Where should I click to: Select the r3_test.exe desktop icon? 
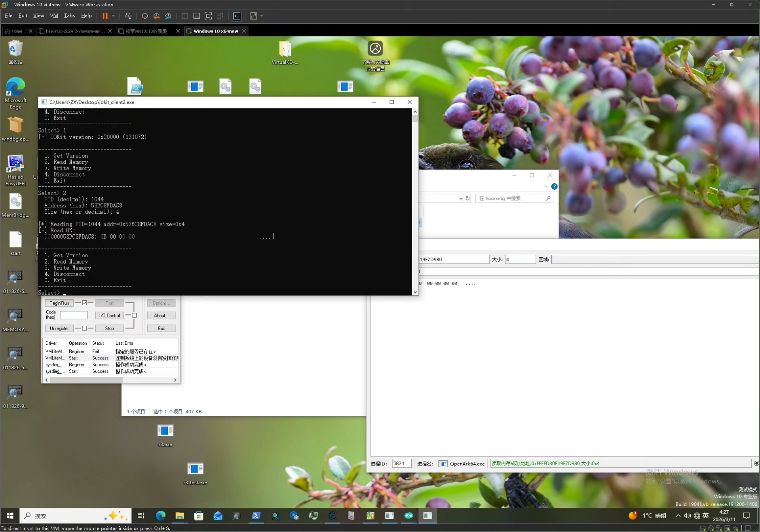[x=195, y=473]
